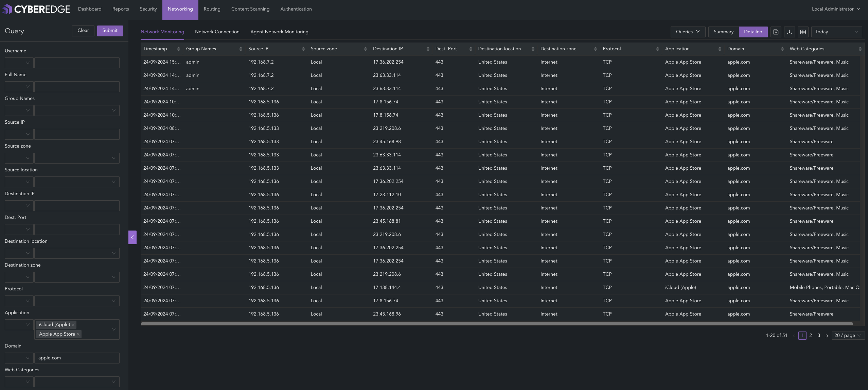Image resolution: width=868 pixels, height=390 pixels.
Task: Click the Networking menu item
Action: (180, 10)
